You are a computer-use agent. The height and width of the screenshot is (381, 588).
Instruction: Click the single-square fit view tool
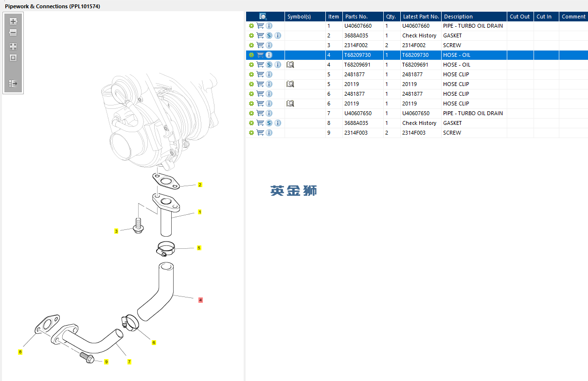(x=13, y=58)
